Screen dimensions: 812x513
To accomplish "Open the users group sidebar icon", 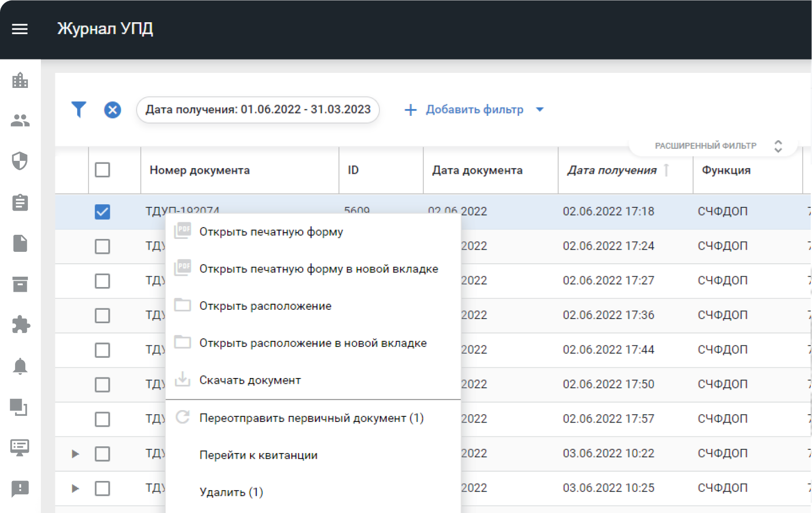I will point(20,120).
